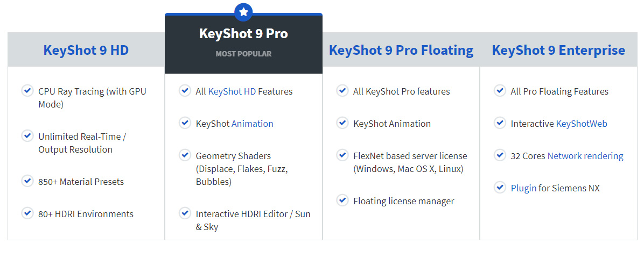Select the KeyShot 9 Pro most popular header
644x258 pixels.
(243, 43)
